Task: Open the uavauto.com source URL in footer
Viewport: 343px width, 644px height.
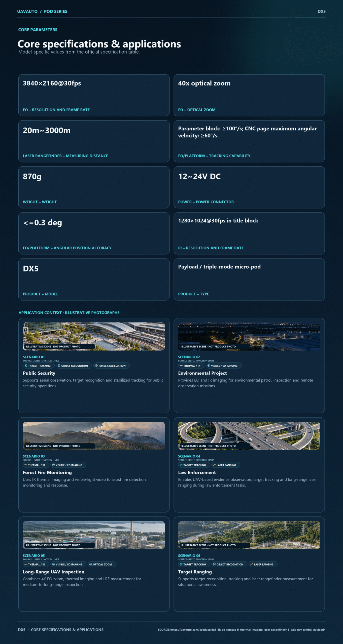Action: click(x=248, y=630)
